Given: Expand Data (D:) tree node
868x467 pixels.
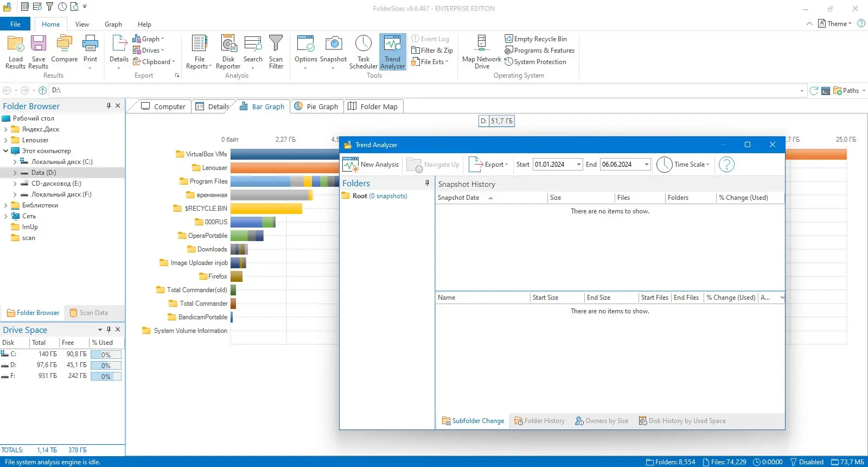Looking at the screenshot, I should tap(15, 173).
